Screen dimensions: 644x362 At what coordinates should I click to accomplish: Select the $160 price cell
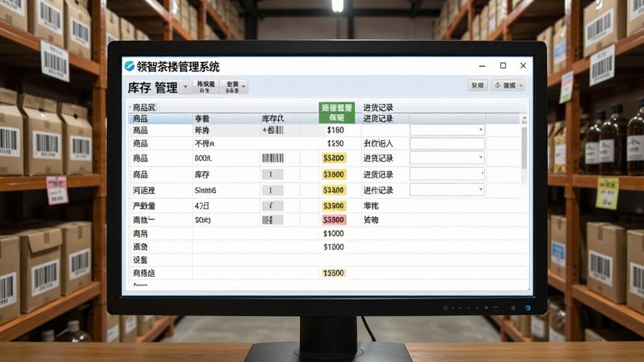click(x=336, y=131)
